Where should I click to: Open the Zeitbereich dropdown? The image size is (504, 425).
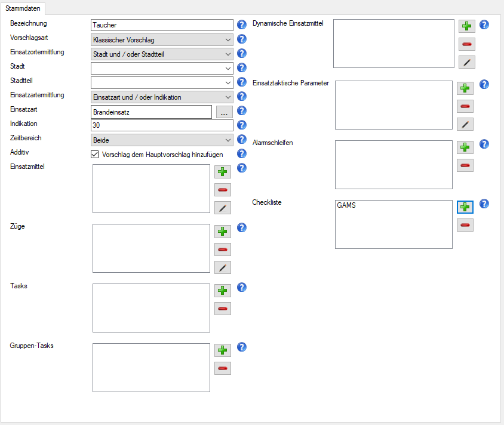[162, 140]
